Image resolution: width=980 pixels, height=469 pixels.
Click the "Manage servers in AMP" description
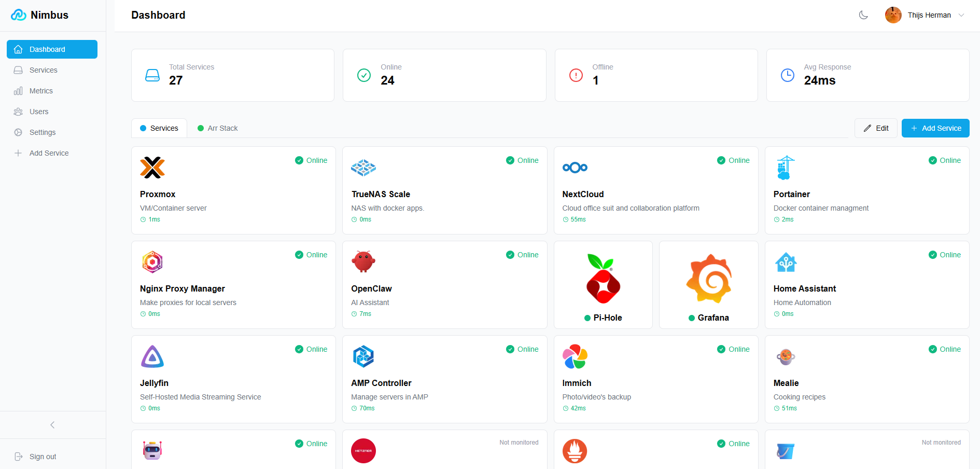[x=389, y=397]
